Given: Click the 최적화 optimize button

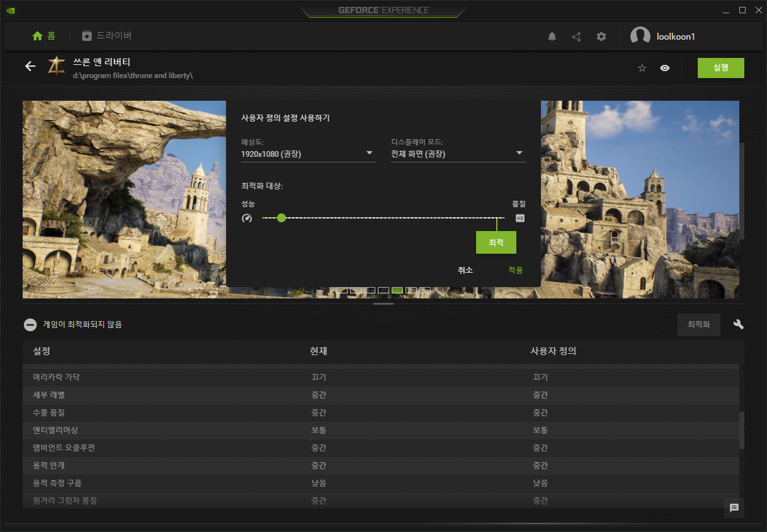Looking at the screenshot, I should (x=698, y=325).
